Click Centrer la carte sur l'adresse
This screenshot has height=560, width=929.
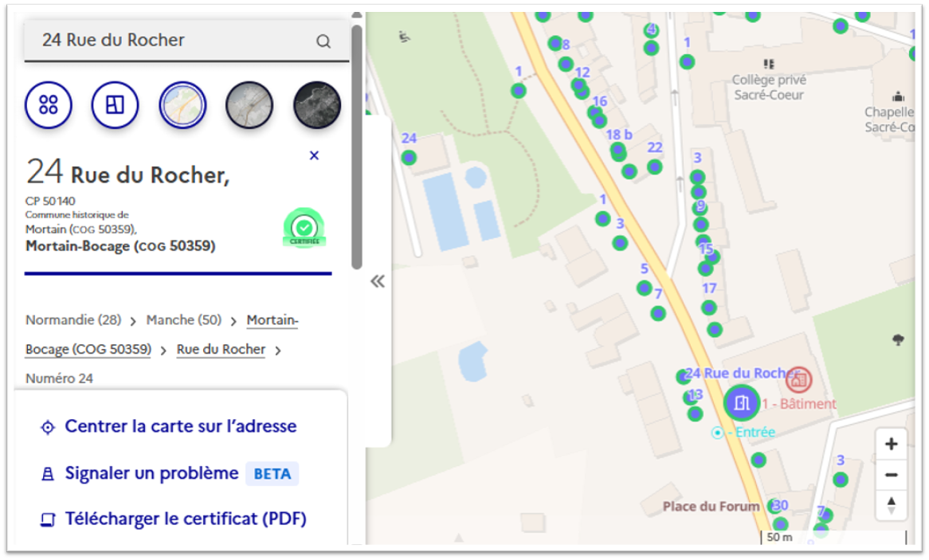(180, 426)
